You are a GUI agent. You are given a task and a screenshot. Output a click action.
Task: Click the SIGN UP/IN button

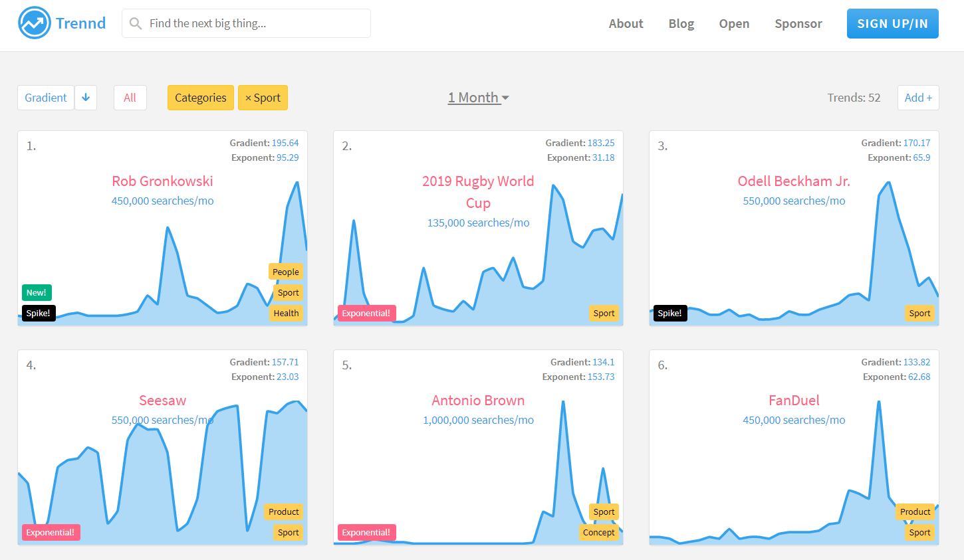893,23
